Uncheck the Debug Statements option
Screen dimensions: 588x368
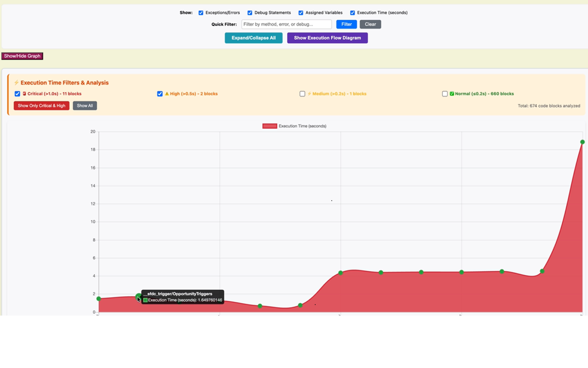[250, 13]
